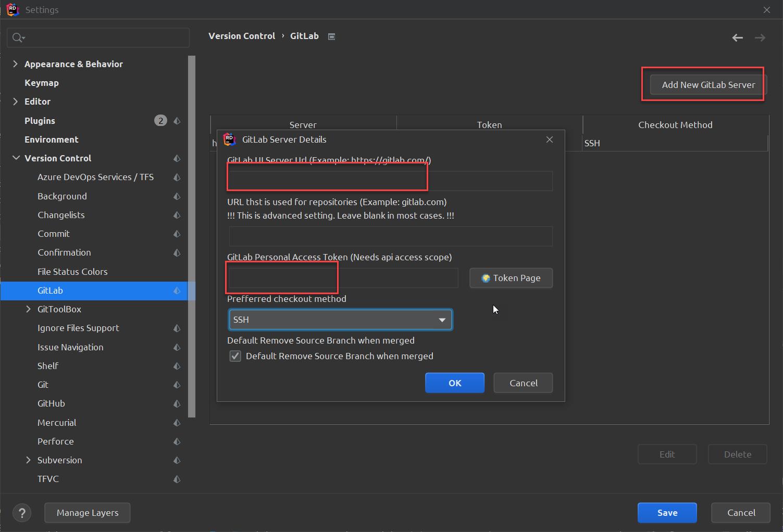Click the layer icon beside Issue Navigation
783x532 pixels.
pos(177,347)
